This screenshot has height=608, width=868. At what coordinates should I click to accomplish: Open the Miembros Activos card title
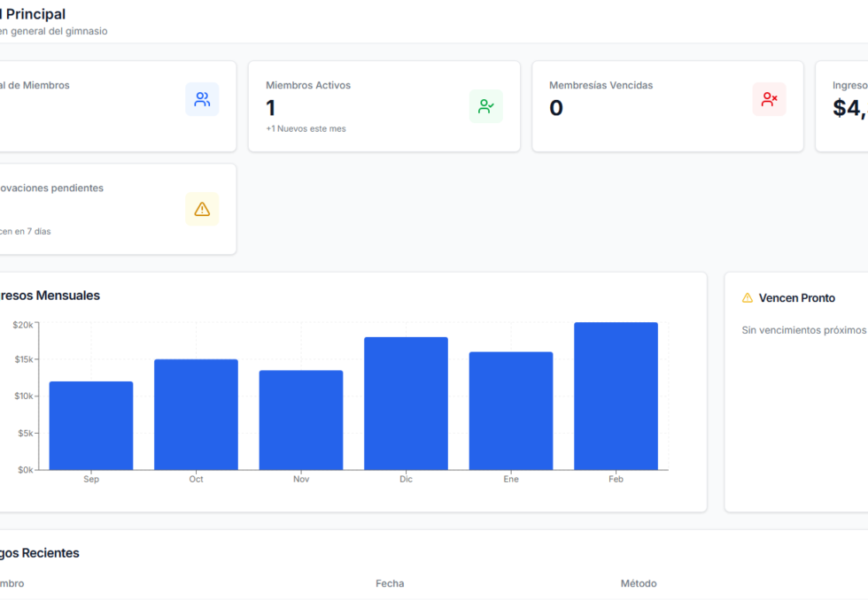point(308,85)
